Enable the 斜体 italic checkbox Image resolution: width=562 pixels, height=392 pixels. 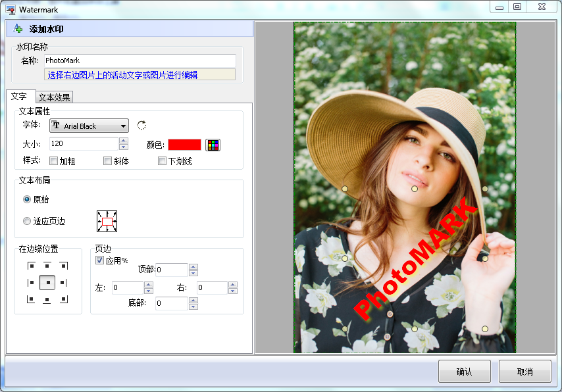(x=108, y=161)
